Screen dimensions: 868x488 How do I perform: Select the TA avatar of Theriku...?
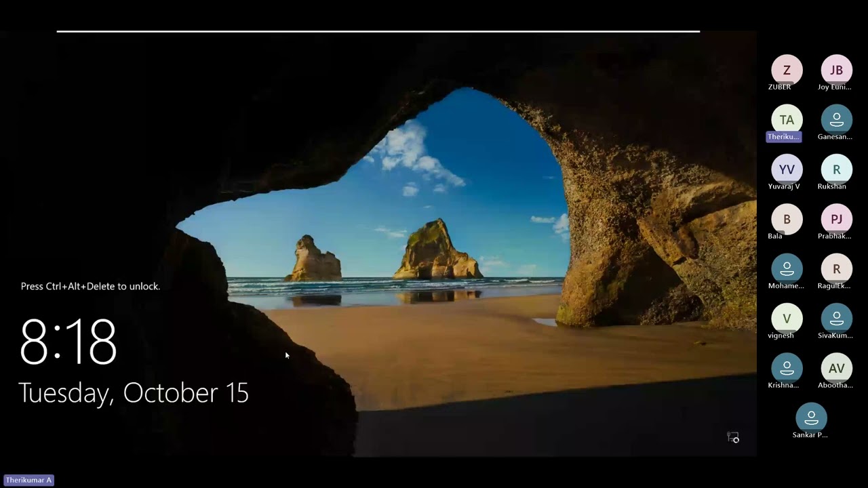(x=787, y=120)
